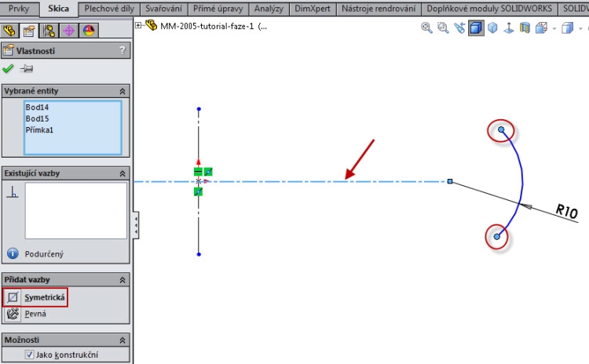Open the Apply Scene dropdown arrow
Screen dimensions: 589x364
(x=580, y=28)
